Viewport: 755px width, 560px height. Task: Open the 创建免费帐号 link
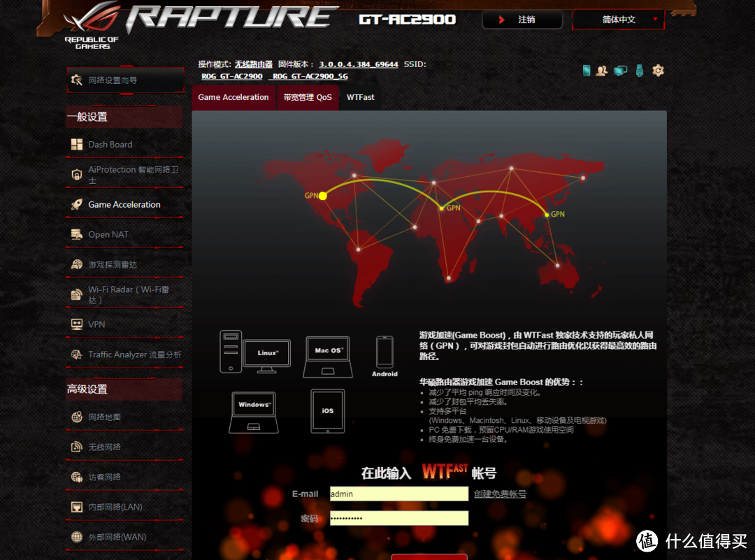click(x=500, y=494)
